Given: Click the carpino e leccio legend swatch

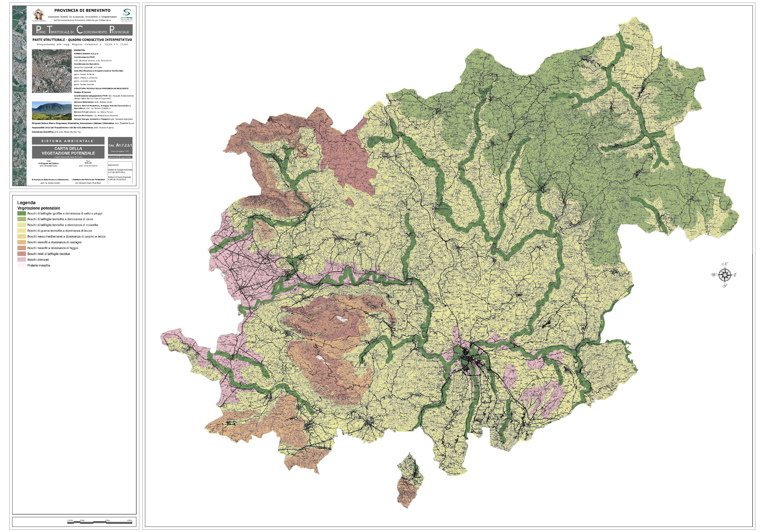Looking at the screenshot, I should click(x=22, y=236).
